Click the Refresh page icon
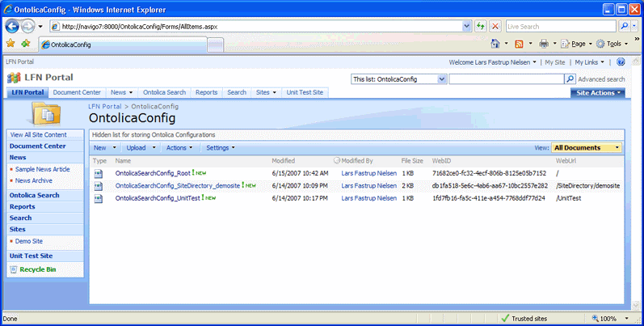 point(481,27)
